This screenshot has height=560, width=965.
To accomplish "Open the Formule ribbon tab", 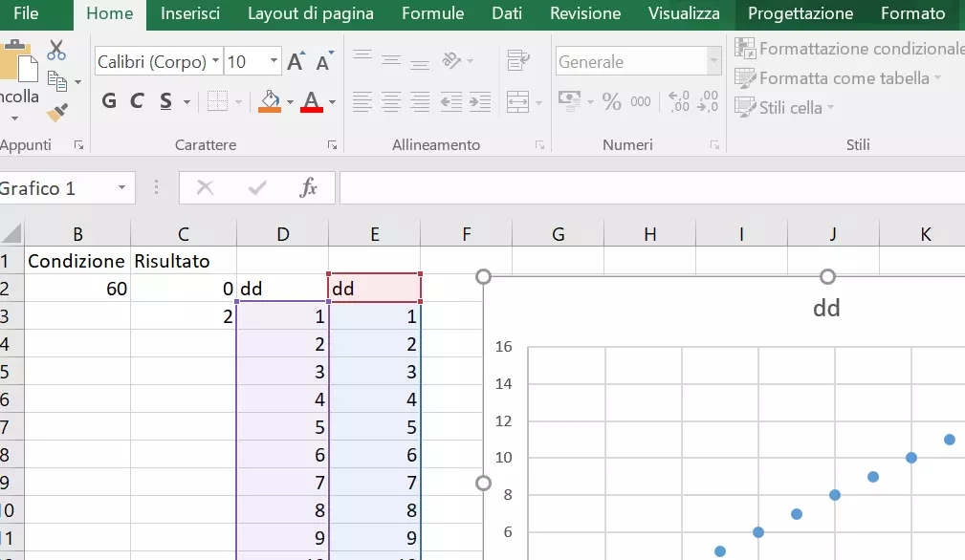I will 432,14.
